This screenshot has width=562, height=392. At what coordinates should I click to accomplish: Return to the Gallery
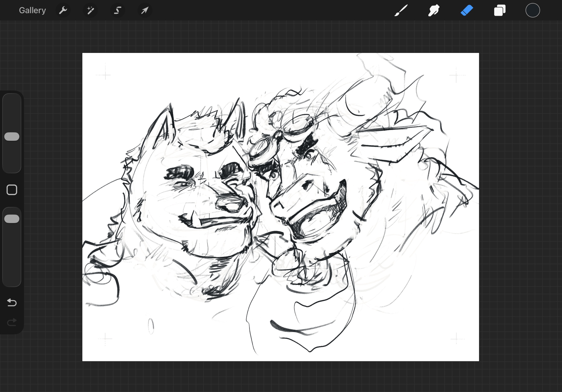(32, 10)
